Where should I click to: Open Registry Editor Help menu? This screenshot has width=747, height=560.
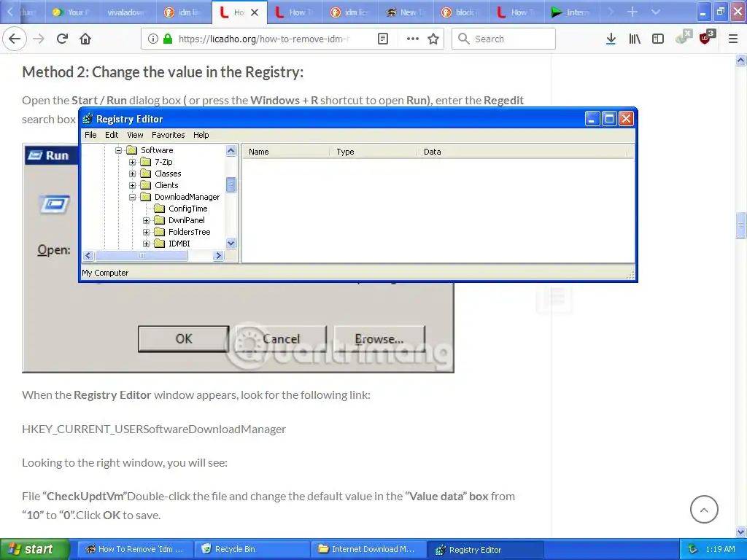tap(201, 135)
